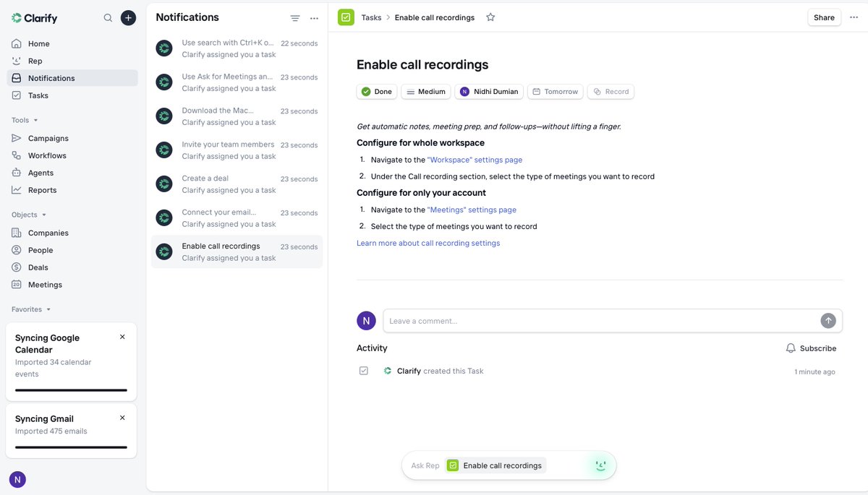
Task: Click green task icon in header breadcrumb
Action: [346, 17]
